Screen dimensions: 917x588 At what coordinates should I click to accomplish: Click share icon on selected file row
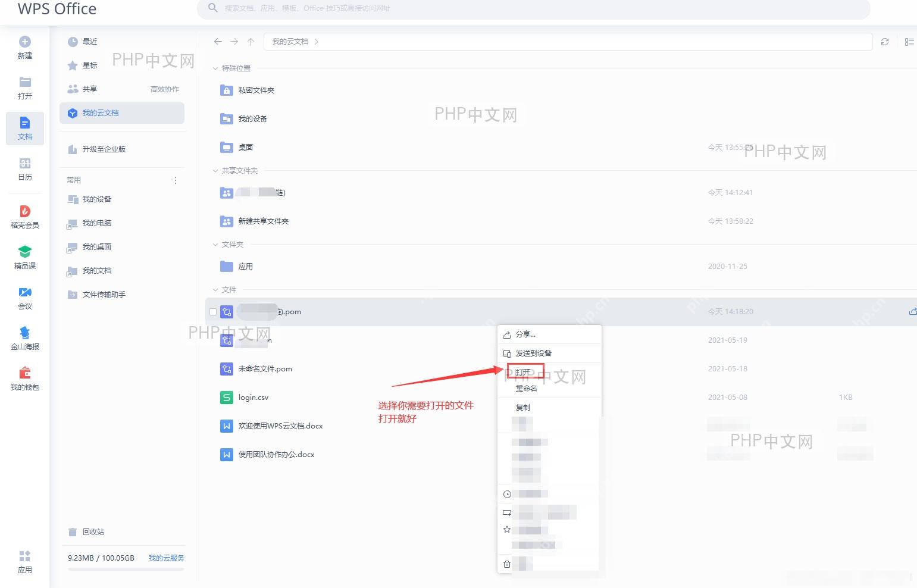pos(912,312)
